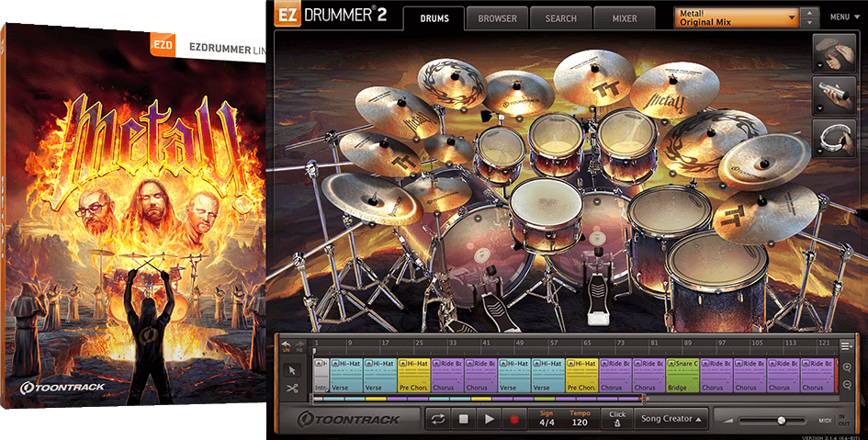Screen dimensions: 868x440
Task: Open the shaker pad dropdown arrow
Action: [819, 108]
